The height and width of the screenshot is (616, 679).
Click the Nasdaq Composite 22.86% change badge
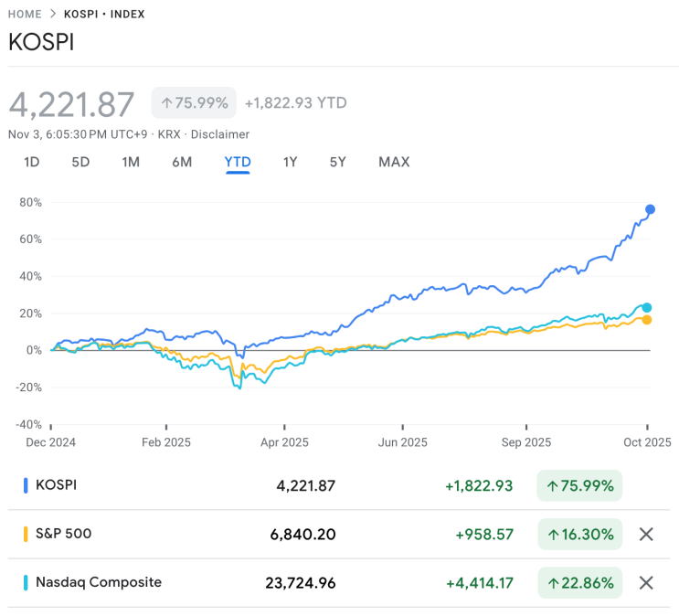[580, 582]
